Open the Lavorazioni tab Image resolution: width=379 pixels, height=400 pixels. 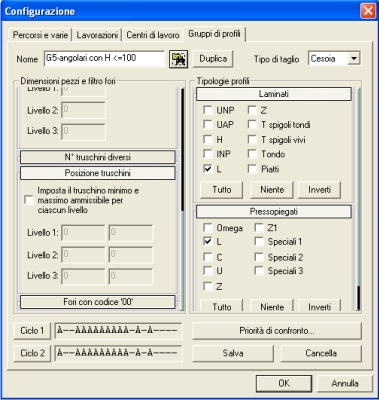point(97,35)
